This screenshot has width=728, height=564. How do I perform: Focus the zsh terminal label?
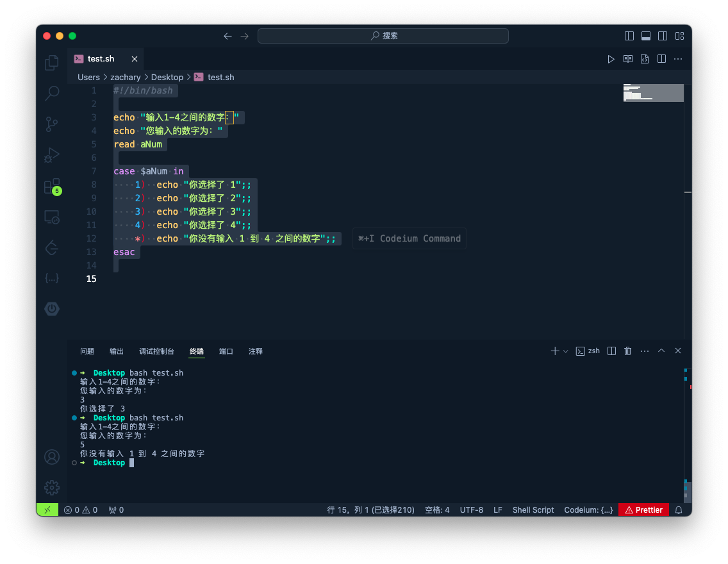click(588, 351)
